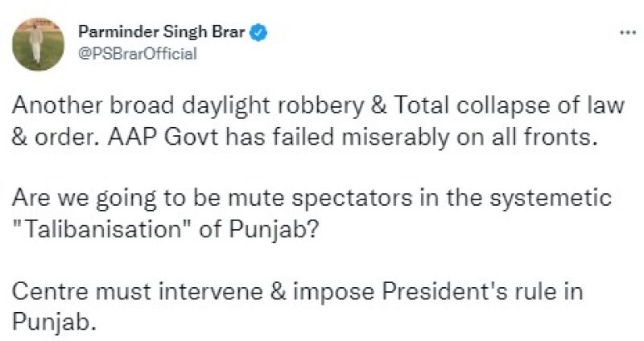The image size is (644, 341).
Task: Click the display name Parminder Singh Brar
Action: [164, 33]
